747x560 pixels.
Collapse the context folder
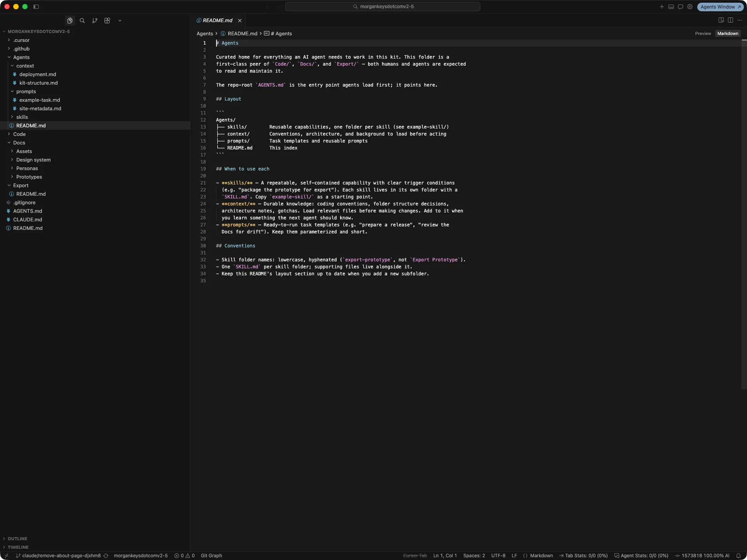tap(25, 66)
